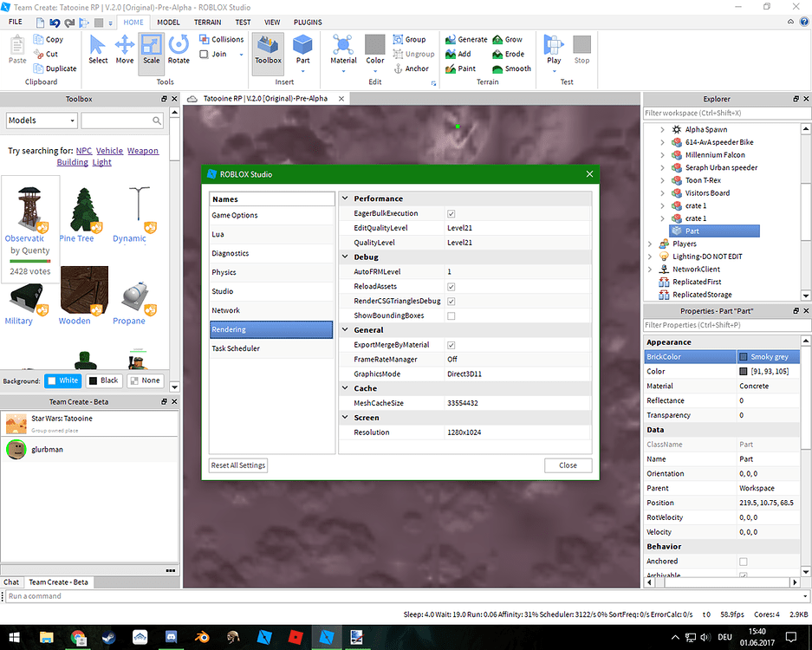Screen dimensions: 812x650
Task: Click Reset All Settings button
Action: click(x=238, y=465)
